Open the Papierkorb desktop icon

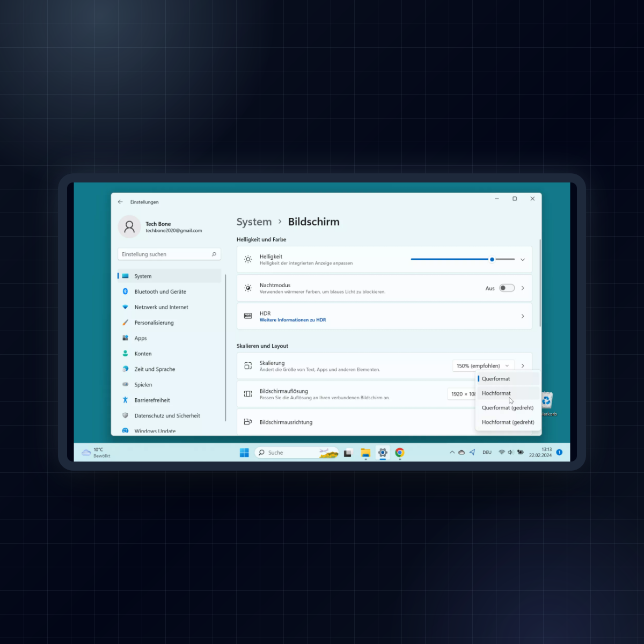point(547,404)
